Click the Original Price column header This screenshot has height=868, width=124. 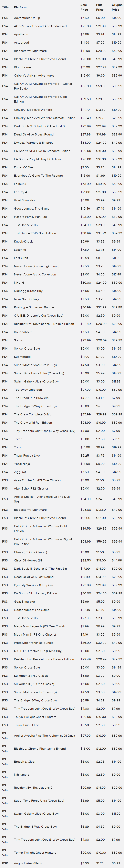(x=117, y=7)
